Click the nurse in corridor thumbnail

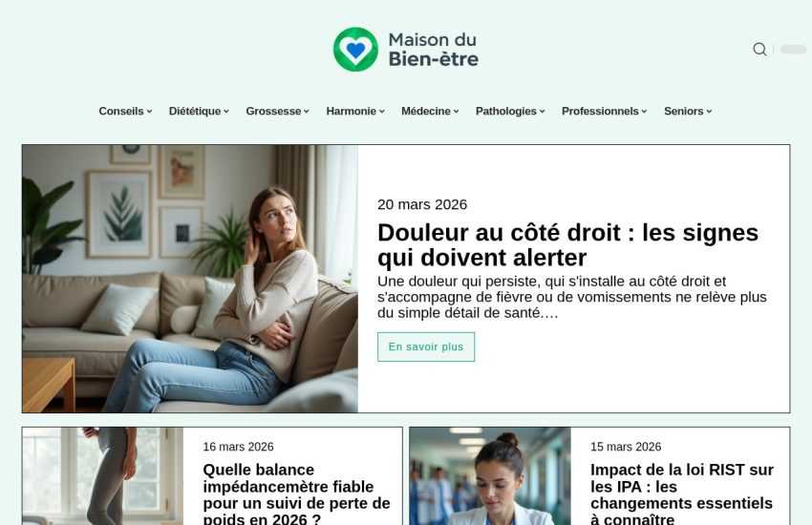click(x=490, y=476)
